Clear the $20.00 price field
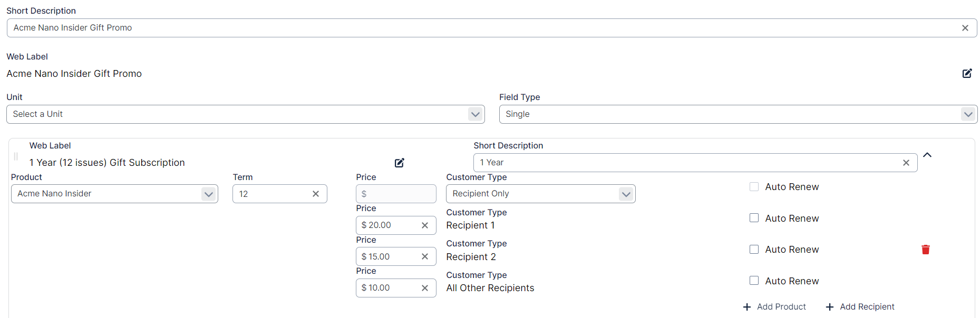Viewport: 980px width, 318px height. pos(424,225)
